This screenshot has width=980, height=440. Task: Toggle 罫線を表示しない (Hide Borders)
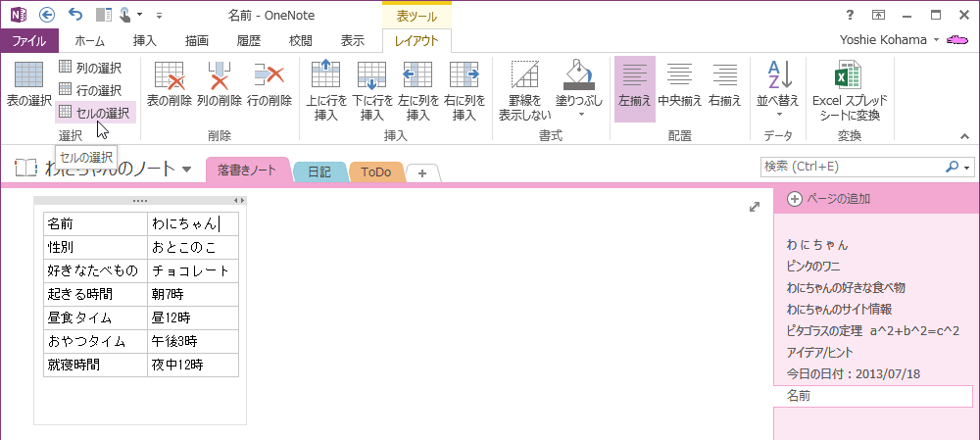click(525, 90)
